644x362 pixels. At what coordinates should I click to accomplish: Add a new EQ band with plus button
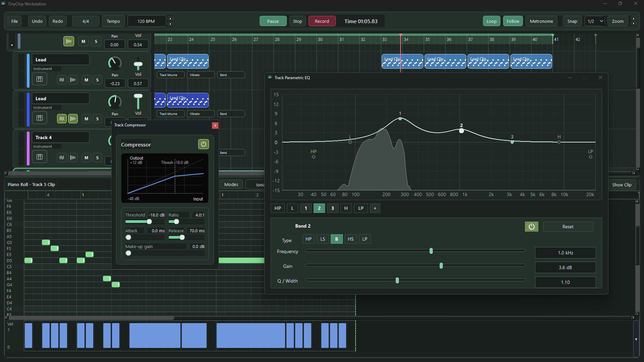(x=375, y=208)
